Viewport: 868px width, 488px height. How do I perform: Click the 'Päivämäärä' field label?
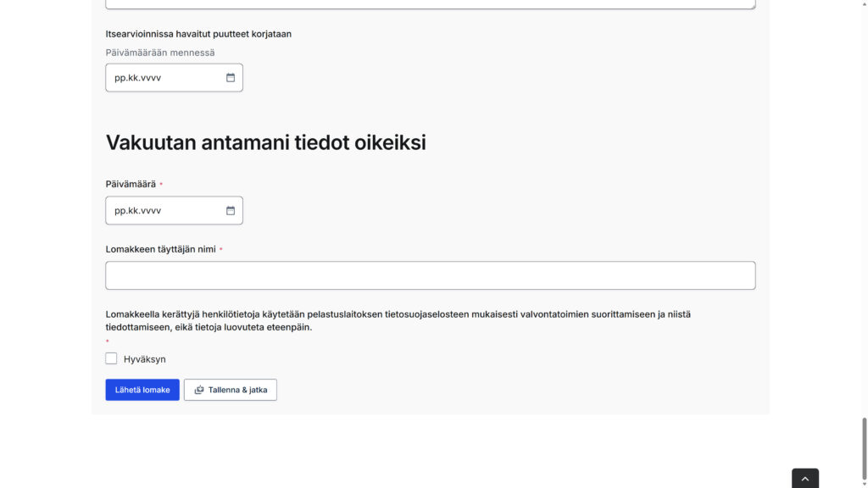click(131, 184)
